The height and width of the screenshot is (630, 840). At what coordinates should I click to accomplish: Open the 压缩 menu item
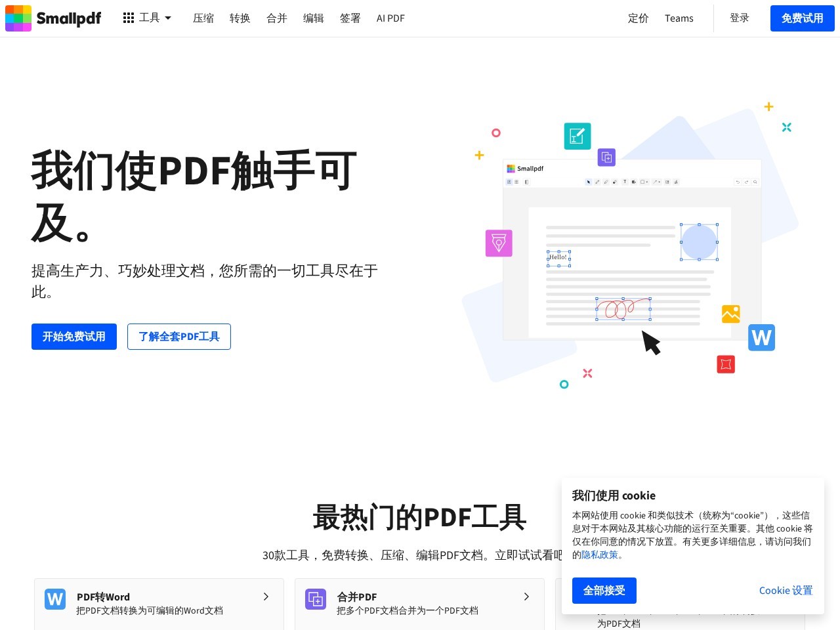pyautogui.click(x=203, y=18)
